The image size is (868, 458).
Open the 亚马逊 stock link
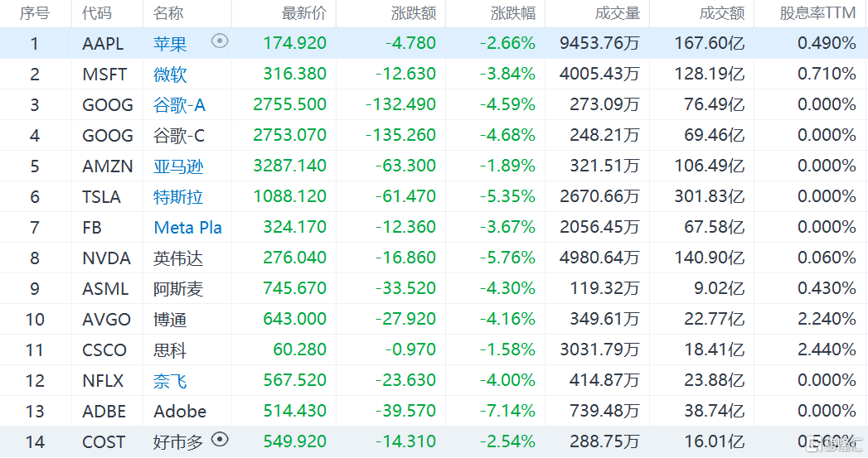coord(178,166)
